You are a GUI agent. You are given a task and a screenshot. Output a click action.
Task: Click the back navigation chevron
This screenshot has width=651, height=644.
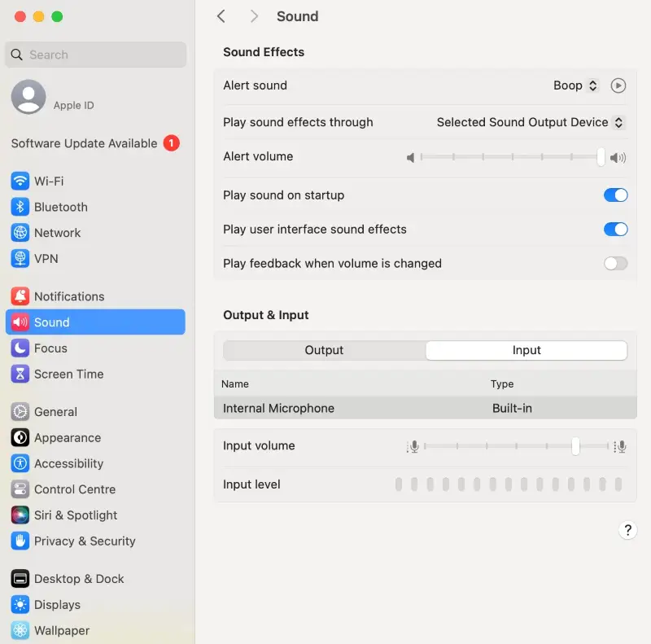point(221,15)
